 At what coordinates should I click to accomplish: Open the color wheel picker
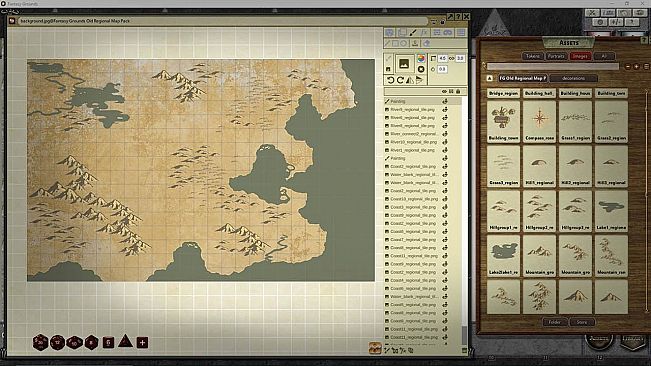[421, 59]
